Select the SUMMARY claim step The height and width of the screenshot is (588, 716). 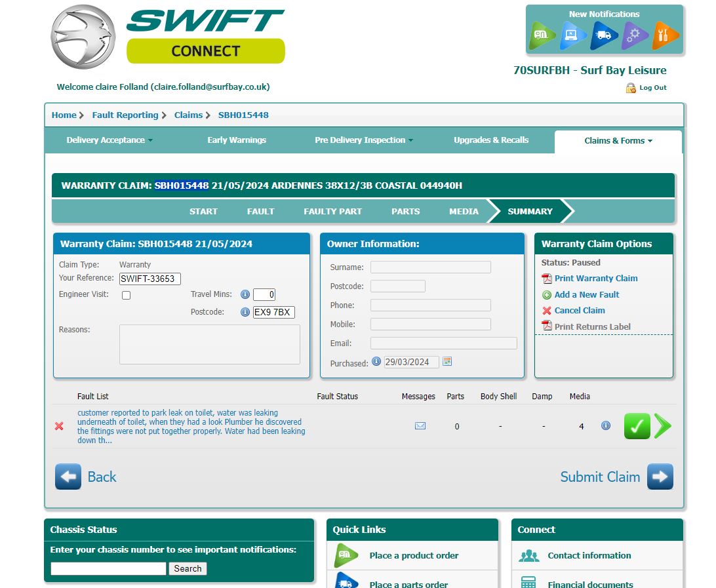(x=530, y=211)
